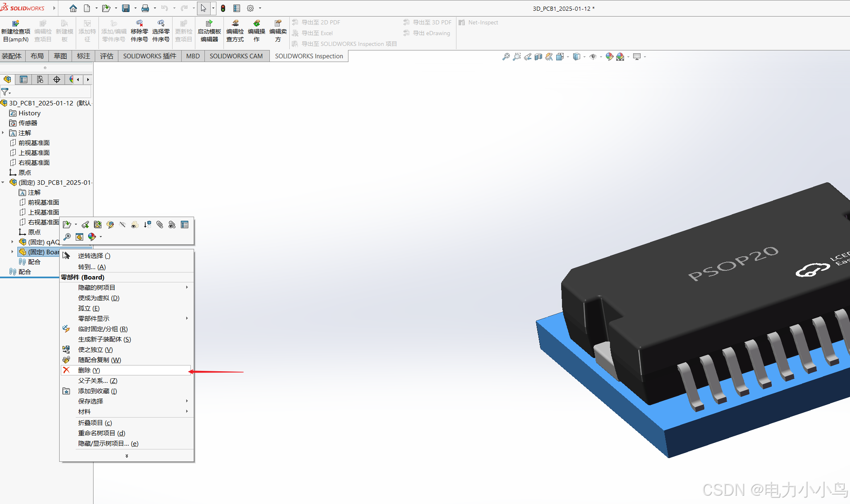850x504 pixels.
Task: Create a new document with the New icon
Action: (x=87, y=8)
